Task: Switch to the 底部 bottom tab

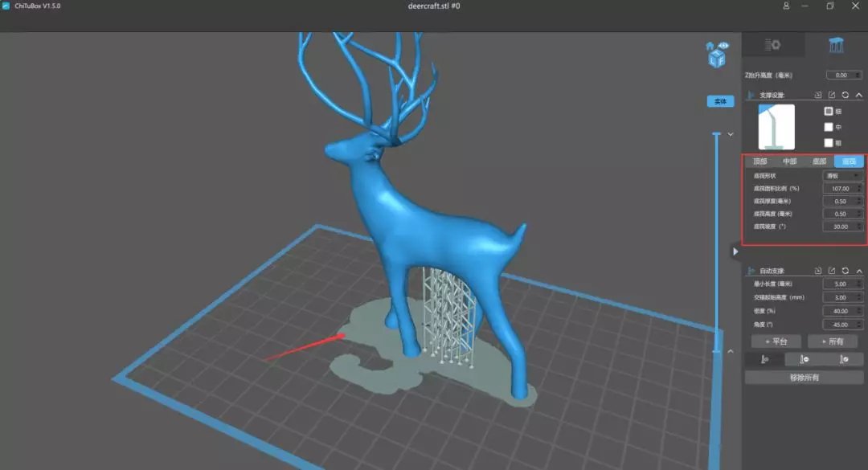Action: 819,161
